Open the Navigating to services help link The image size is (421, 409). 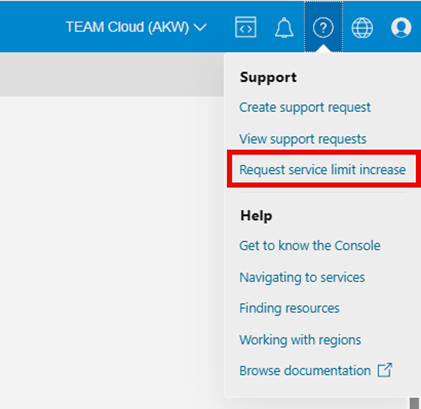click(x=302, y=277)
